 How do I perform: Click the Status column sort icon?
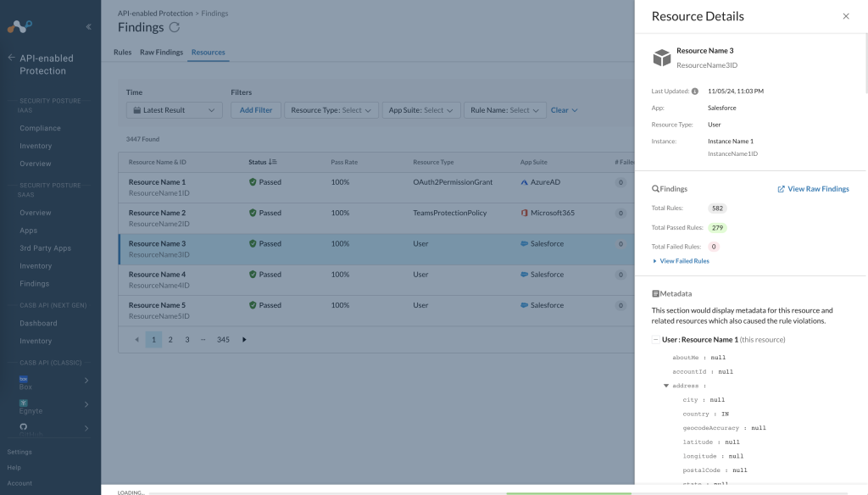[x=272, y=162]
